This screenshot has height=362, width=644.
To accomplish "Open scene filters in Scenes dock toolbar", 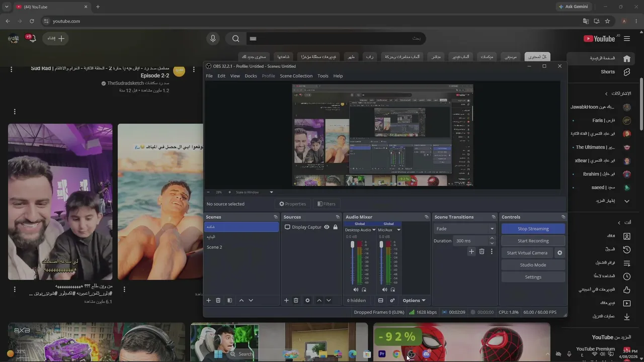I will pos(229,300).
